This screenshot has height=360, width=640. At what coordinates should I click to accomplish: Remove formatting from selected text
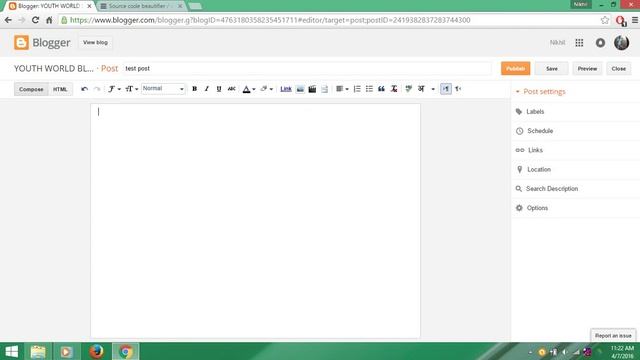pyautogui.click(x=394, y=89)
